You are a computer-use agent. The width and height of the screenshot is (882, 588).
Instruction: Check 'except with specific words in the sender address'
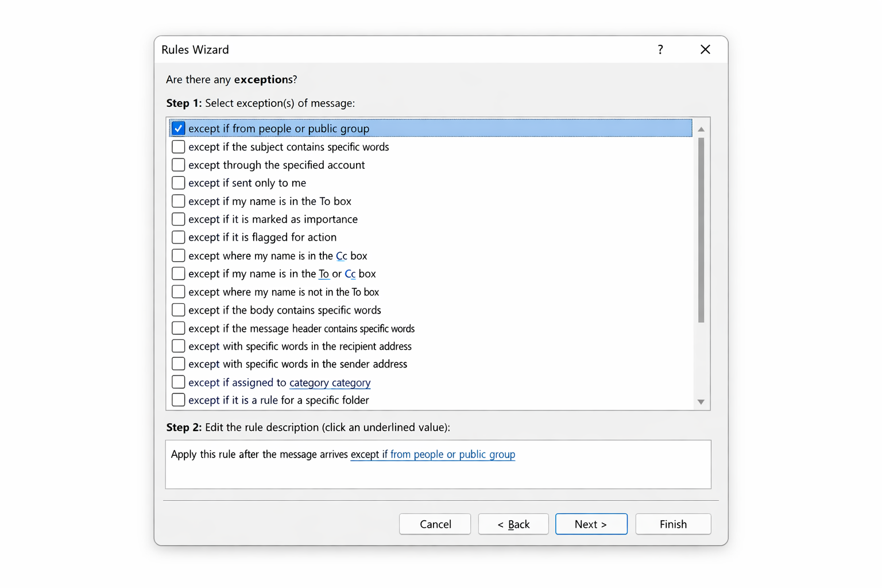[x=178, y=363]
